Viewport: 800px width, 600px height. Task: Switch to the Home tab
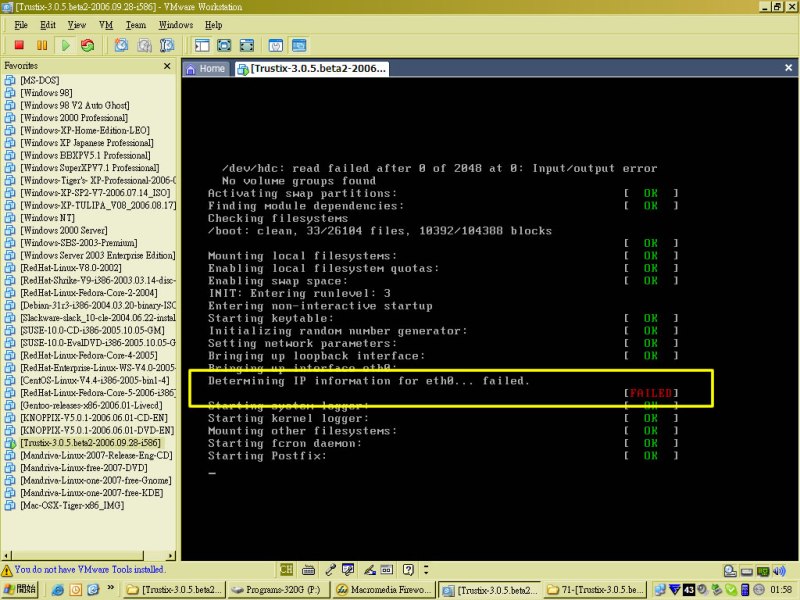coord(206,68)
